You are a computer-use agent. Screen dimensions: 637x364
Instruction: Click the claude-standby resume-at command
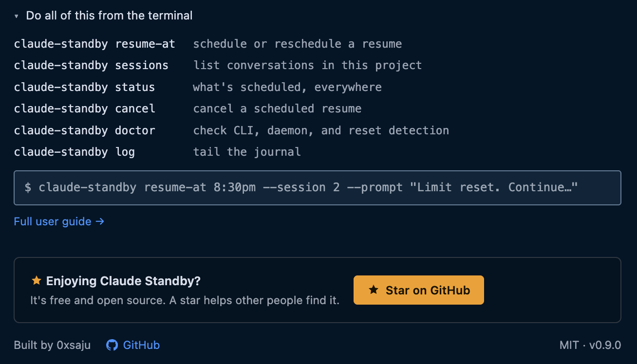[94, 44]
